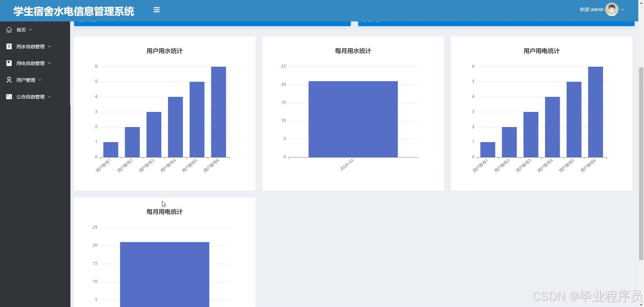
Task: Click the sidebar collapse hamburger icon
Action: click(157, 10)
